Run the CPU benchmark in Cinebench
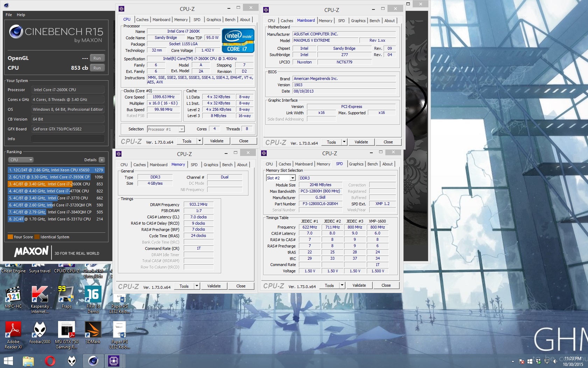The width and height of the screenshot is (588, 368). point(97,68)
